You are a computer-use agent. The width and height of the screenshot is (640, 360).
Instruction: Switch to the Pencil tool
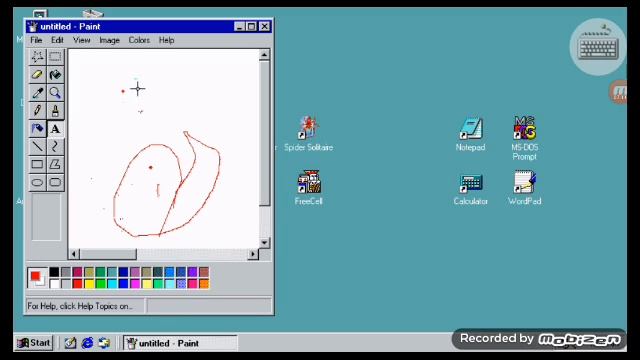pos(37,111)
